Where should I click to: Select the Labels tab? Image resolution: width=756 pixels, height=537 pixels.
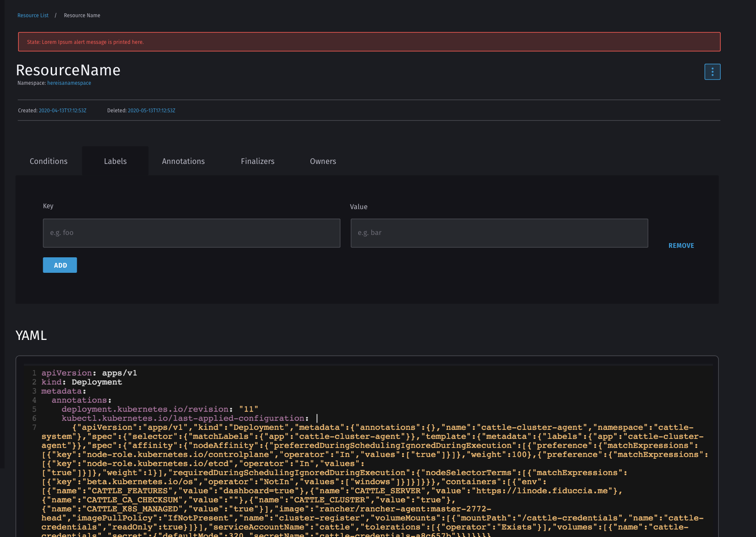click(x=115, y=161)
